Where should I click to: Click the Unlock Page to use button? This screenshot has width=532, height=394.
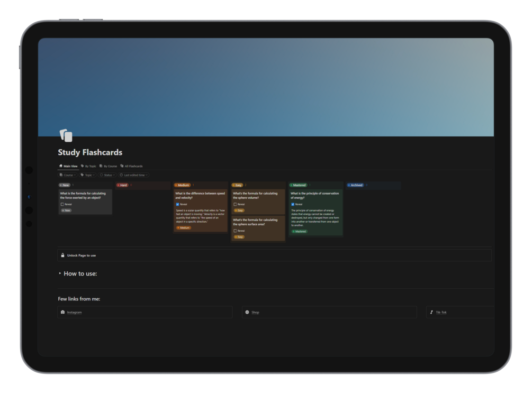coord(275,255)
